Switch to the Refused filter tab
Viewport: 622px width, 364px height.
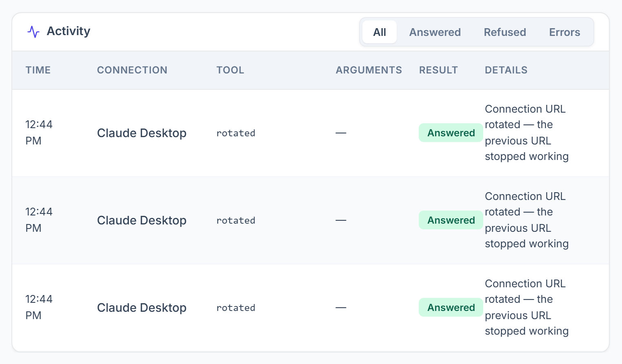pyautogui.click(x=505, y=32)
